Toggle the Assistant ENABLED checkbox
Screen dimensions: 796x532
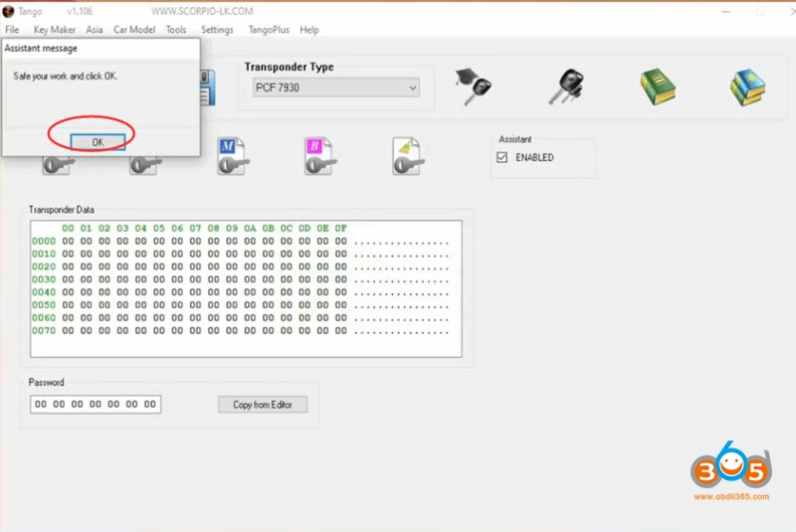(502, 157)
